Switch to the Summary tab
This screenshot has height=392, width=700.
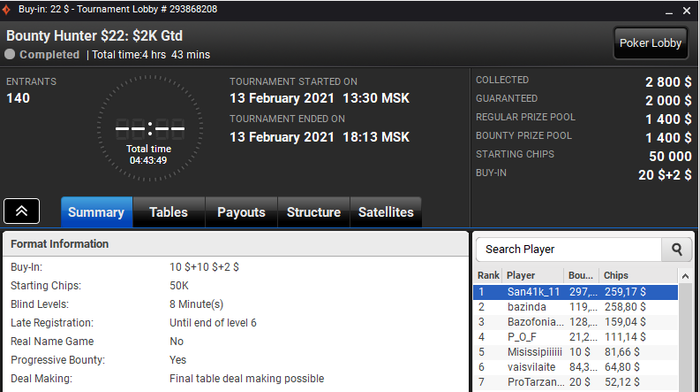coord(96,212)
